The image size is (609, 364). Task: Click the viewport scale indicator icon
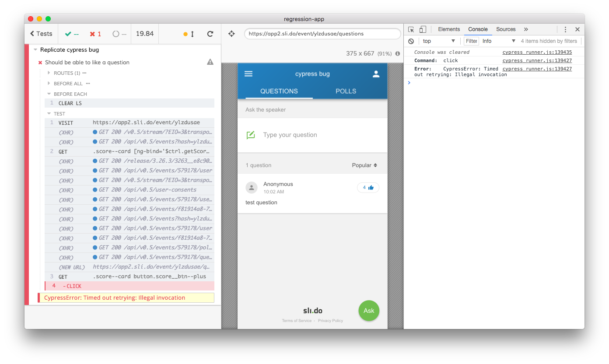pyautogui.click(x=397, y=53)
